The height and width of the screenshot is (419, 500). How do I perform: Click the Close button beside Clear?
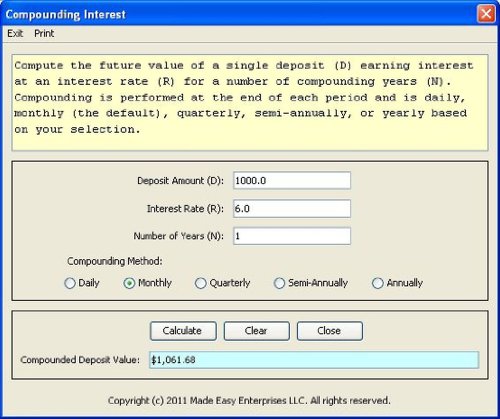(330, 331)
